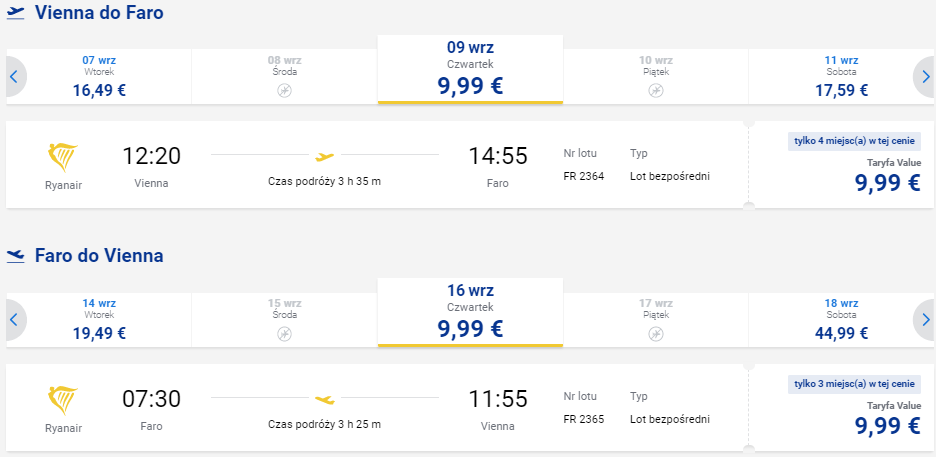Click the no-flight icon under 17 wrz
This screenshot has width=936, height=457.
pyautogui.click(x=656, y=334)
